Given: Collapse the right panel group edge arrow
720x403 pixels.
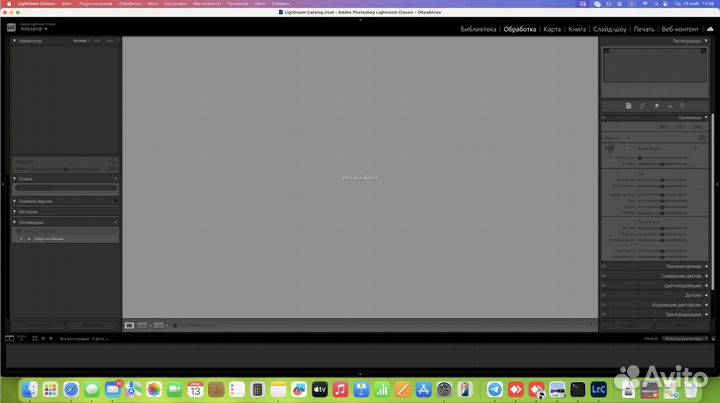Looking at the screenshot, I should (x=717, y=184).
